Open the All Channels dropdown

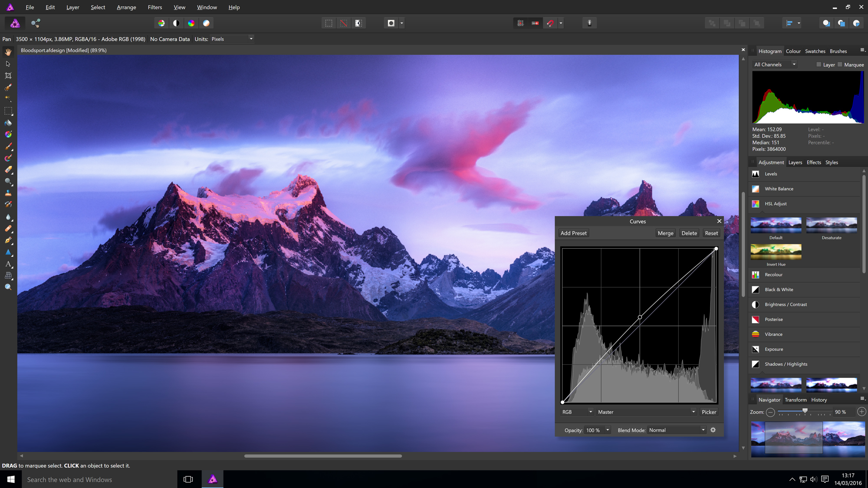click(x=775, y=64)
